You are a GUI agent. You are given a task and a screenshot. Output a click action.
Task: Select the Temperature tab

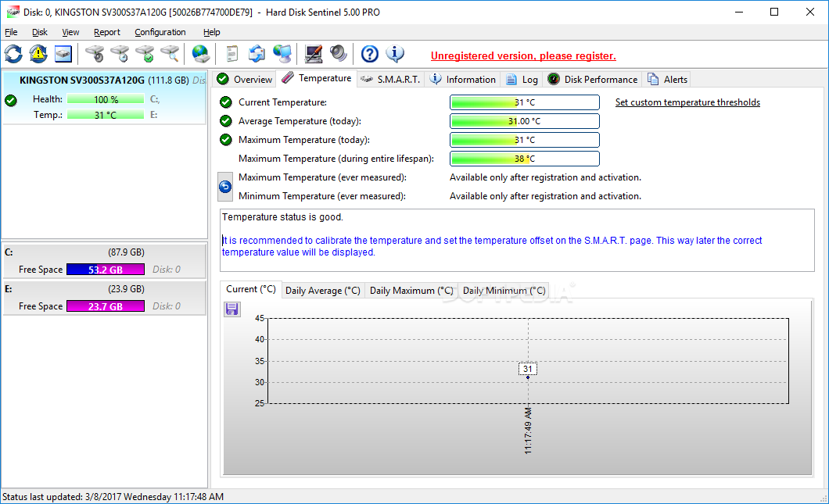click(x=316, y=78)
